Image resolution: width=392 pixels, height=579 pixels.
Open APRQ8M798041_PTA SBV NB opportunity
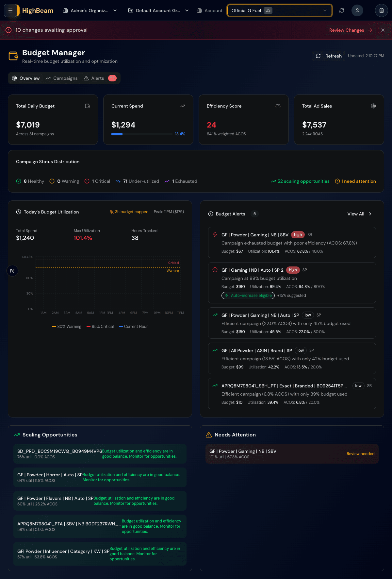click(100, 526)
